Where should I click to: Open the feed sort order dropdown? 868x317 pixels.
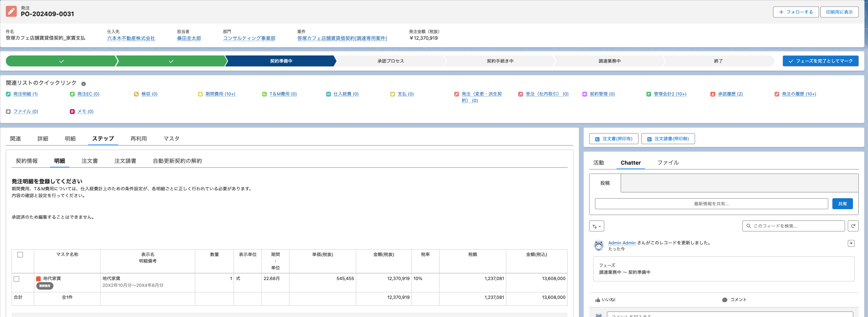tap(597, 226)
